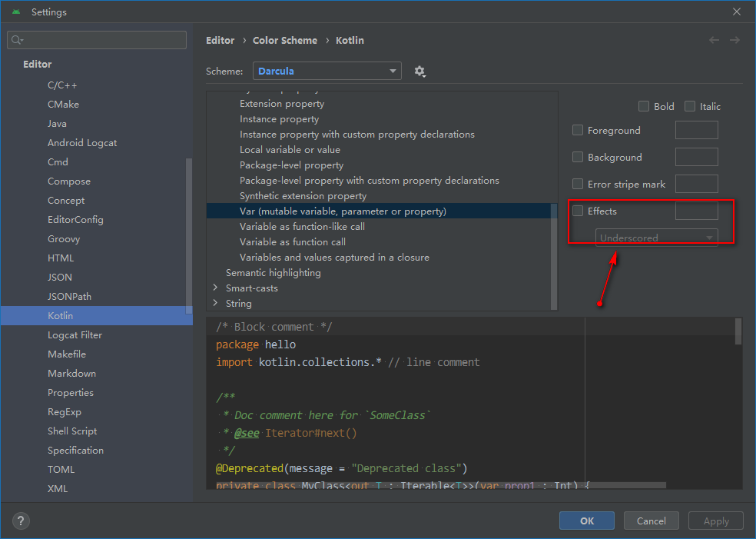Select Groovy in the sidebar

[64, 239]
